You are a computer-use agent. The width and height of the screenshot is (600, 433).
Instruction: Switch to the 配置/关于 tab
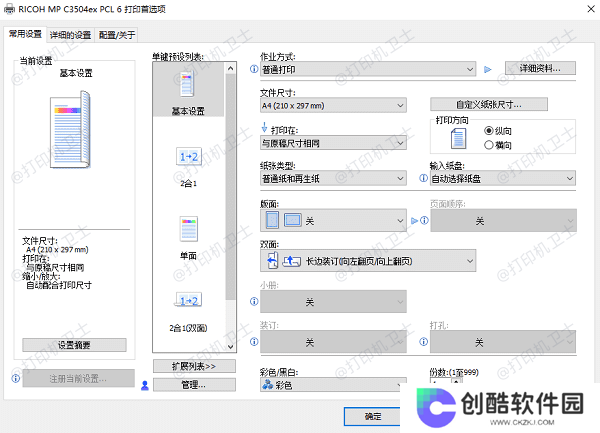(117, 35)
